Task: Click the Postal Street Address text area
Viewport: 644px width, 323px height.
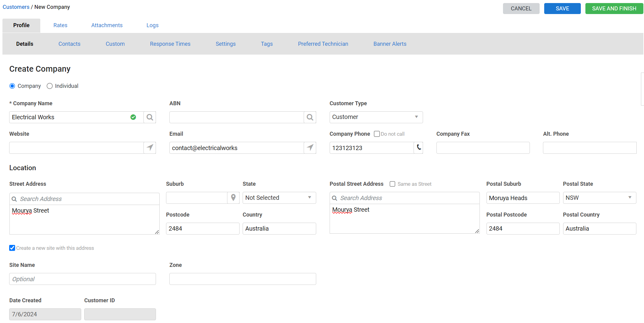Action: click(x=404, y=219)
